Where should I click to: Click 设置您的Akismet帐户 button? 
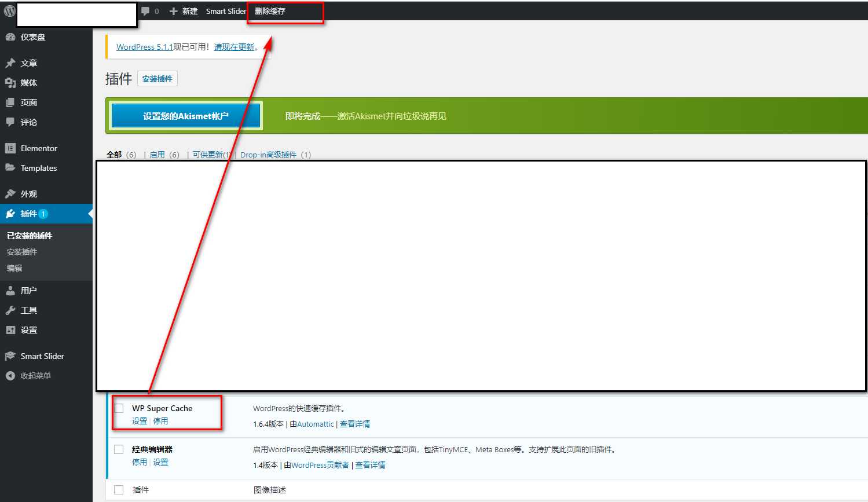click(x=186, y=116)
